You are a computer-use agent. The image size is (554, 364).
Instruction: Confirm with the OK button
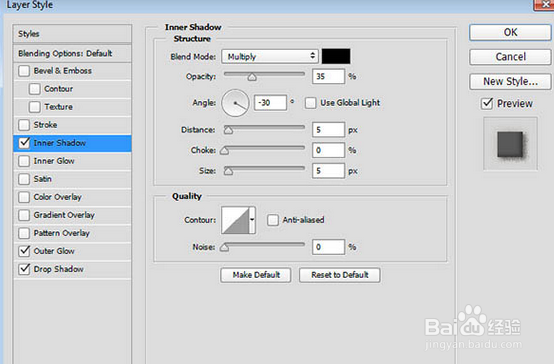510,33
